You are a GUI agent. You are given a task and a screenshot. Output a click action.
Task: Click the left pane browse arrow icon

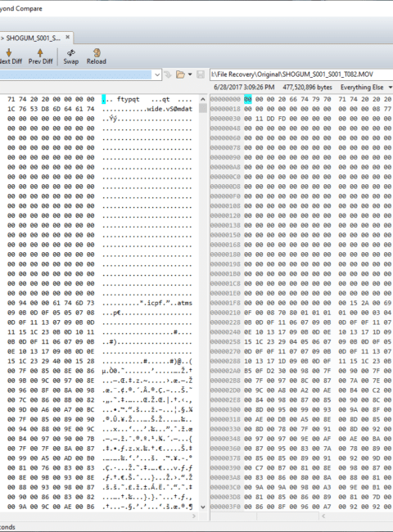coord(168,74)
